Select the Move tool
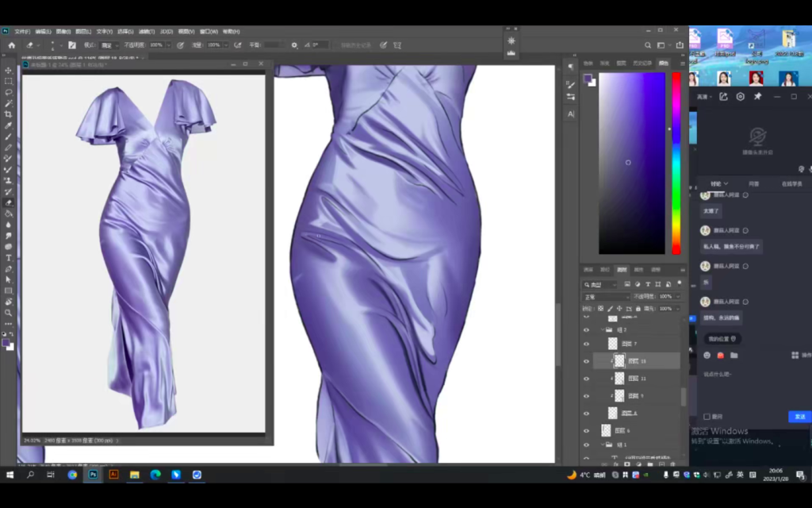 pos(9,71)
